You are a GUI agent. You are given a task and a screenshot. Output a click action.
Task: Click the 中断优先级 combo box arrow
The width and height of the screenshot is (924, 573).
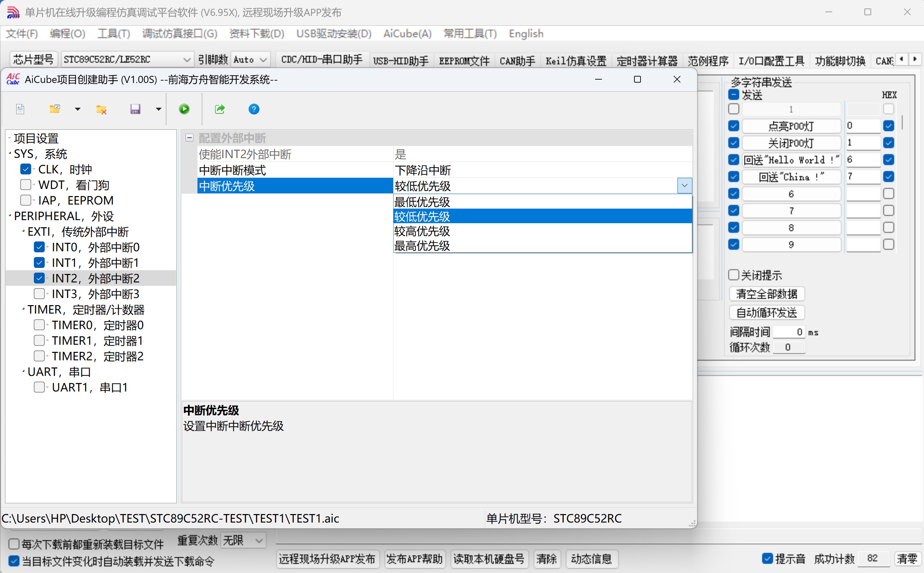pos(685,186)
